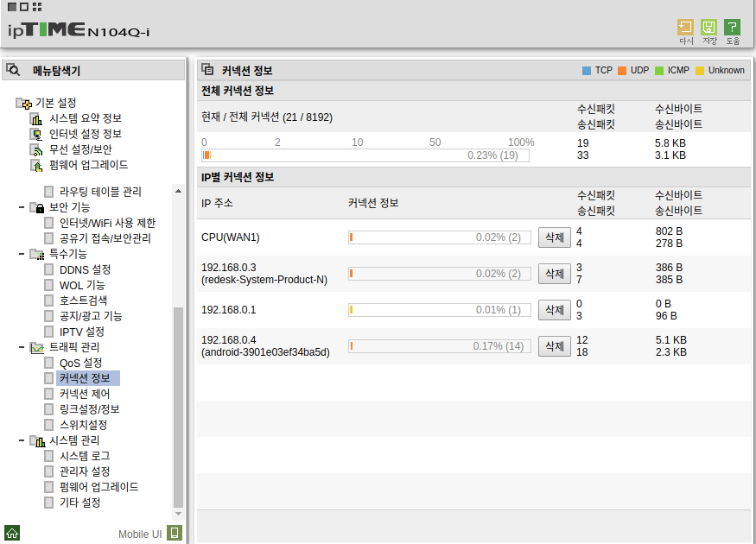Collapse the 보안 기능 tree group
756x544 pixels.
click(22, 207)
